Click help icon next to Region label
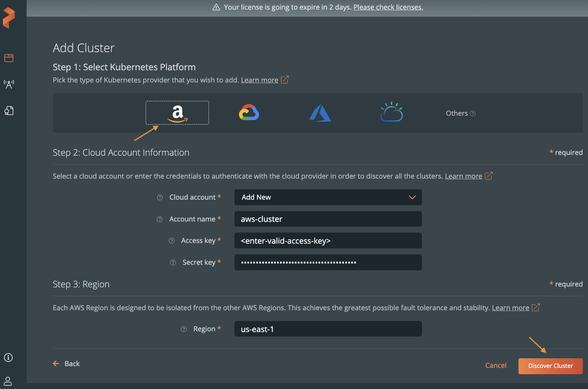Image resolution: width=588 pixels, height=389 pixels. tap(184, 329)
